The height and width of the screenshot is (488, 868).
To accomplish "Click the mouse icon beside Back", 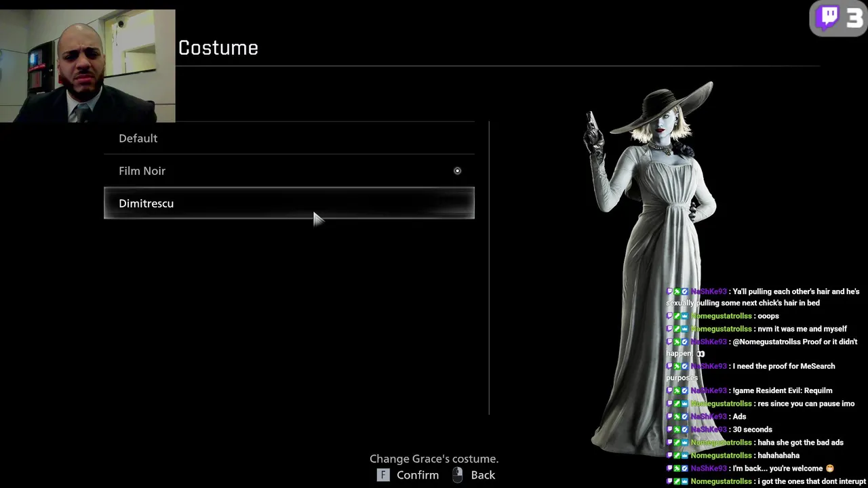I will pyautogui.click(x=458, y=475).
